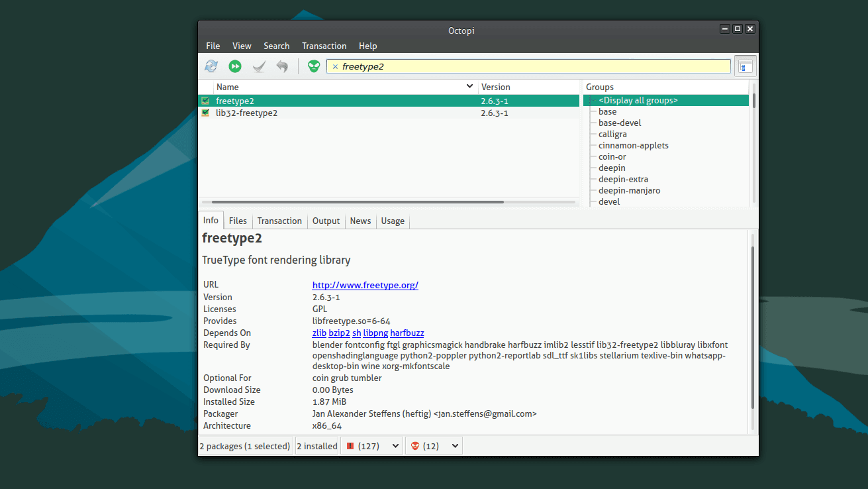Click the green alien AUR tool icon

[314, 66]
